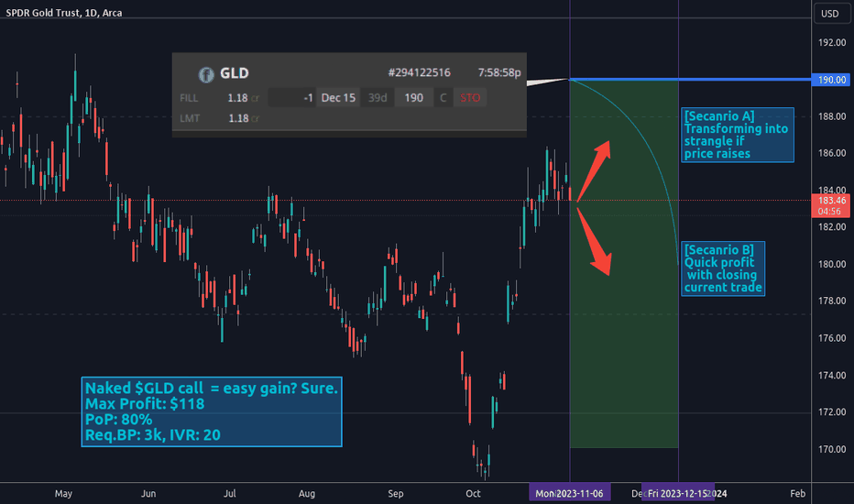Click the 170.00 price axis label
Viewport: 854px width, 504px height.
832,449
